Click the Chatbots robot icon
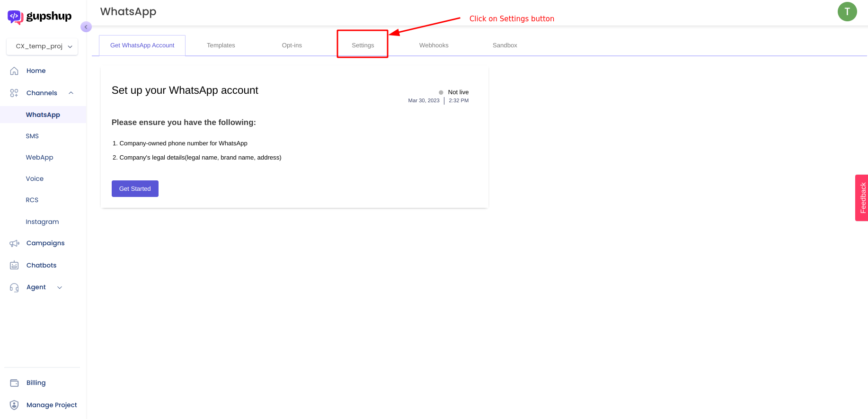 [x=14, y=265]
